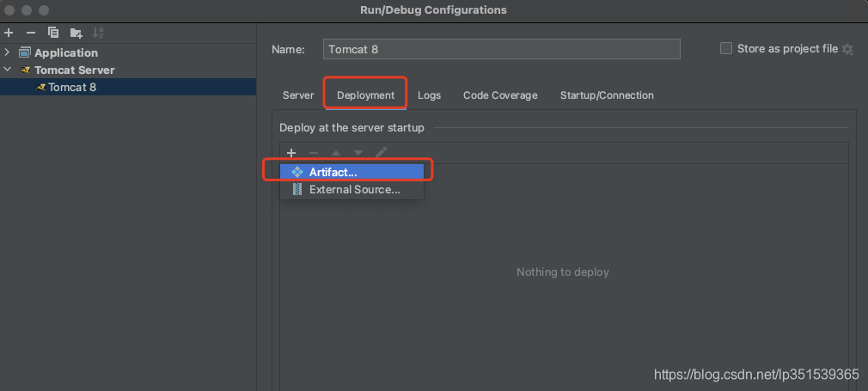Open the Logs tab
This screenshot has height=391, width=868.
coord(429,95)
